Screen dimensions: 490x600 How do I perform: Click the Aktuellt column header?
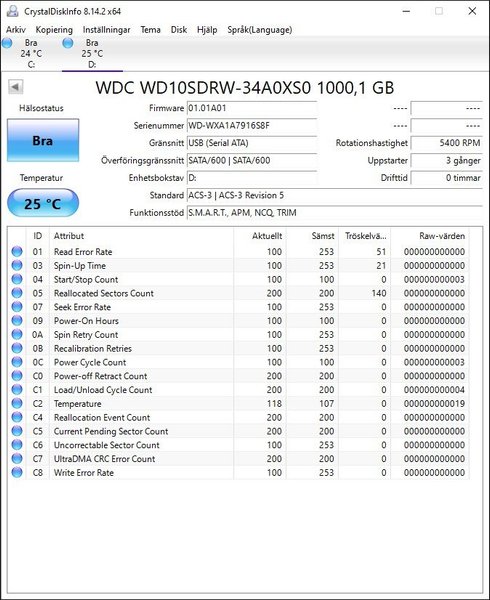coord(260,236)
